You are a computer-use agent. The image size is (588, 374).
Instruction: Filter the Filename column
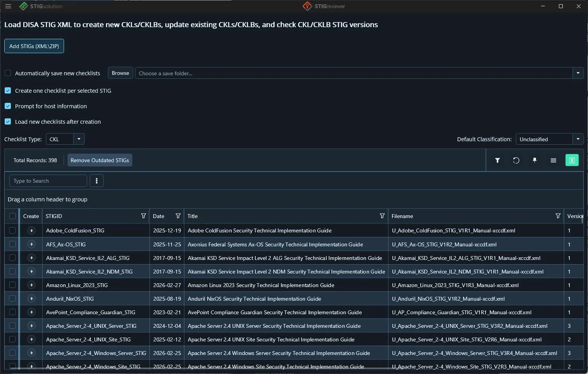tap(558, 216)
